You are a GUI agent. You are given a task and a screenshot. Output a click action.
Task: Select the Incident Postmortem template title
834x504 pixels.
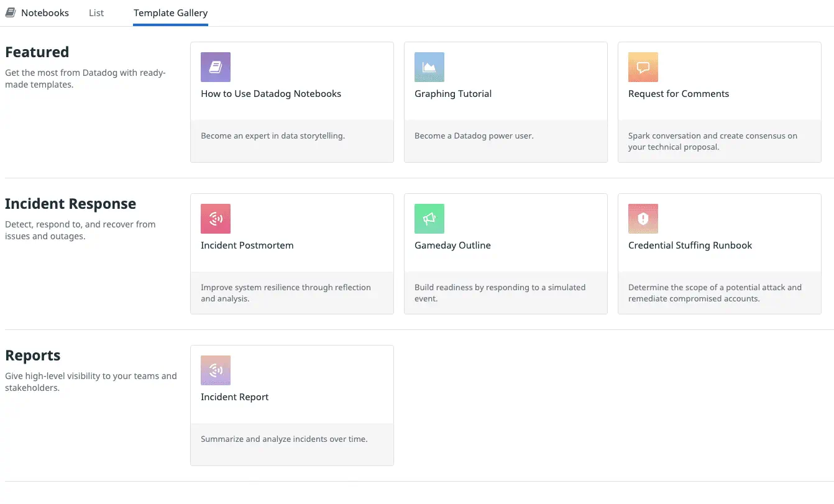pyautogui.click(x=247, y=245)
